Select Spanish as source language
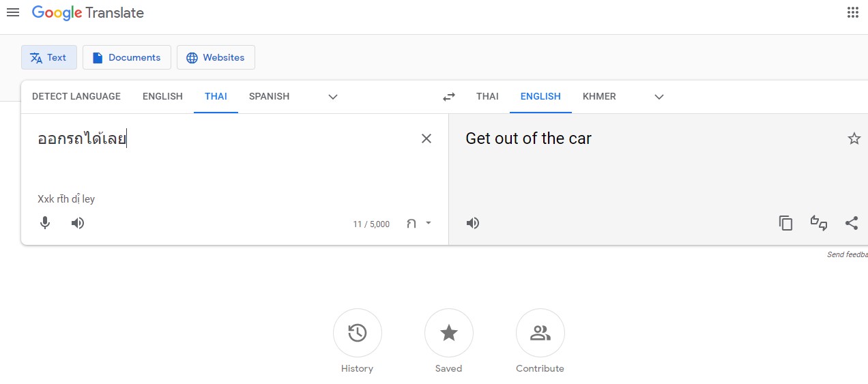The width and height of the screenshot is (868, 384). pos(269,96)
